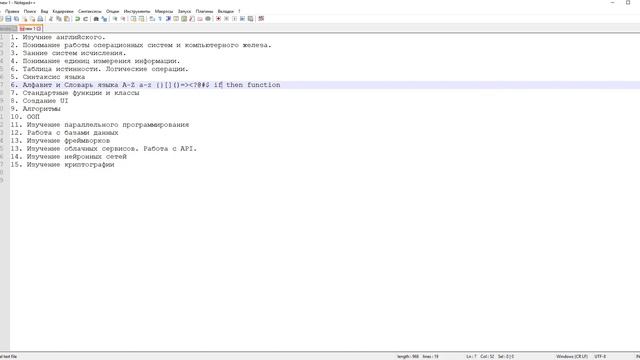This screenshot has width=640, height=360.
Task: Toggle the Function List icon
Action: [x=192, y=19]
